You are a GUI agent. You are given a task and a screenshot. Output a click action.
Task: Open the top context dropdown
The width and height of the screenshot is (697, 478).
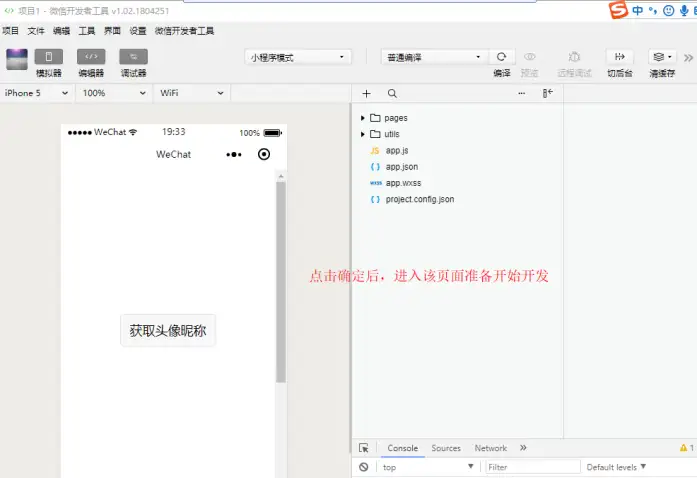click(x=428, y=467)
